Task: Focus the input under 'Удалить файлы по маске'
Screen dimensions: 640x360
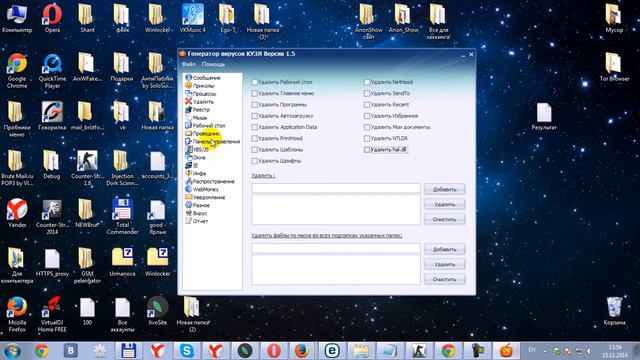Action: pos(336,248)
